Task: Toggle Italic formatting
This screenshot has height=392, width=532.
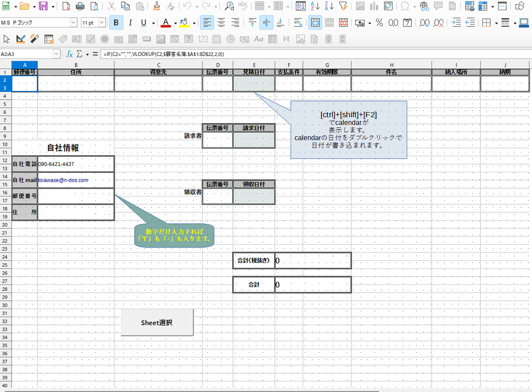Action: pyautogui.click(x=130, y=23)
